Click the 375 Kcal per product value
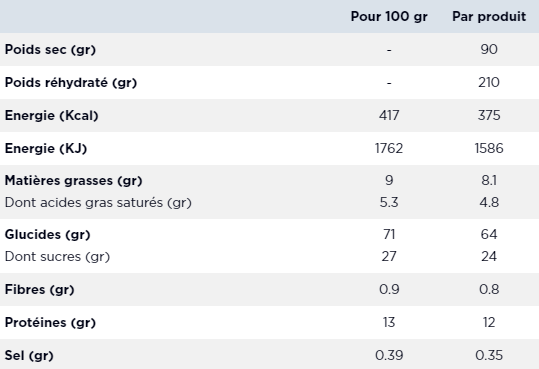 [x=489, y=116]
